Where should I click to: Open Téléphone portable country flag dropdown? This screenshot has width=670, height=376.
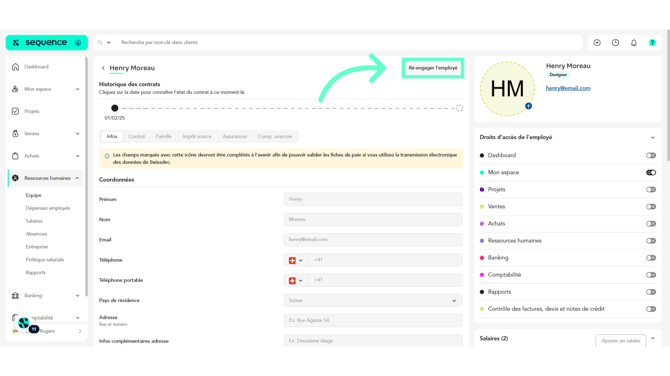(296, 281)
